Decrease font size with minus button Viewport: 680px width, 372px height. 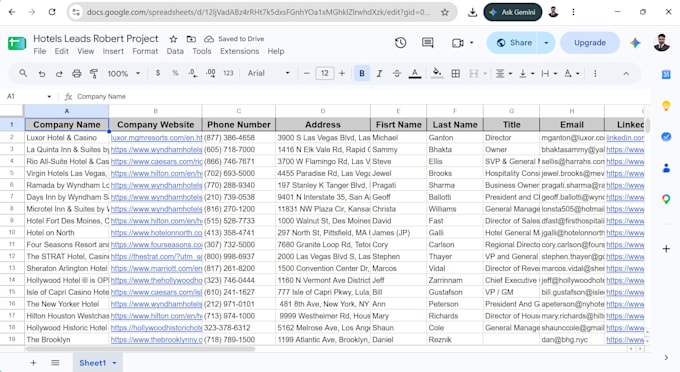pos(307,73)
